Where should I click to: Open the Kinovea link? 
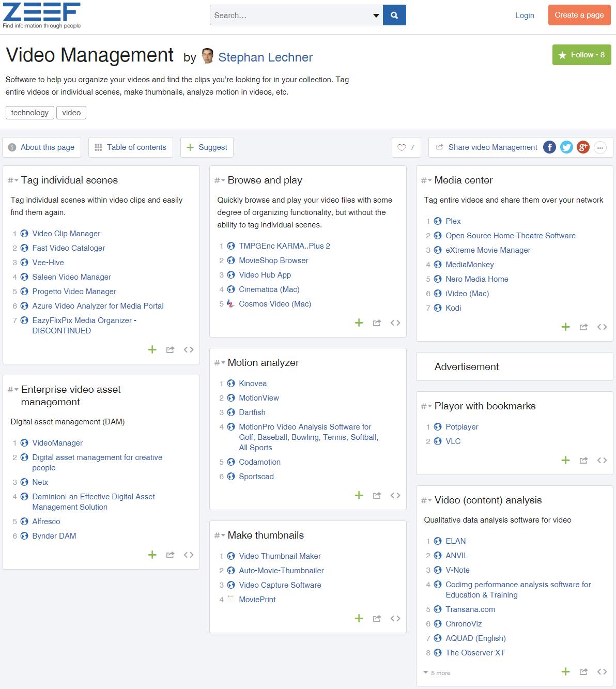253,384
